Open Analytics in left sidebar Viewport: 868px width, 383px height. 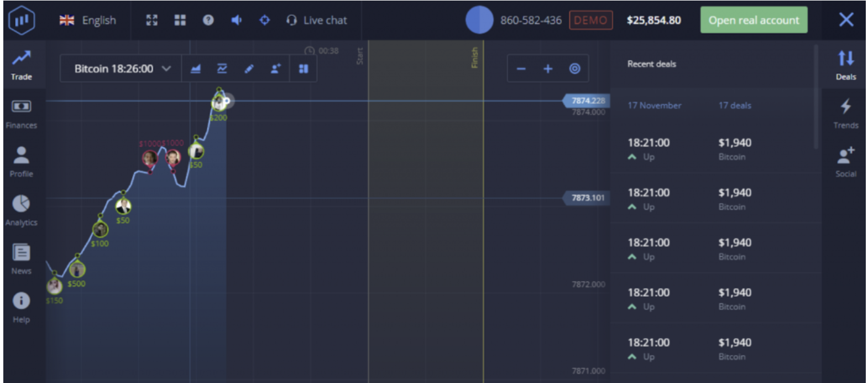(22, 210)
